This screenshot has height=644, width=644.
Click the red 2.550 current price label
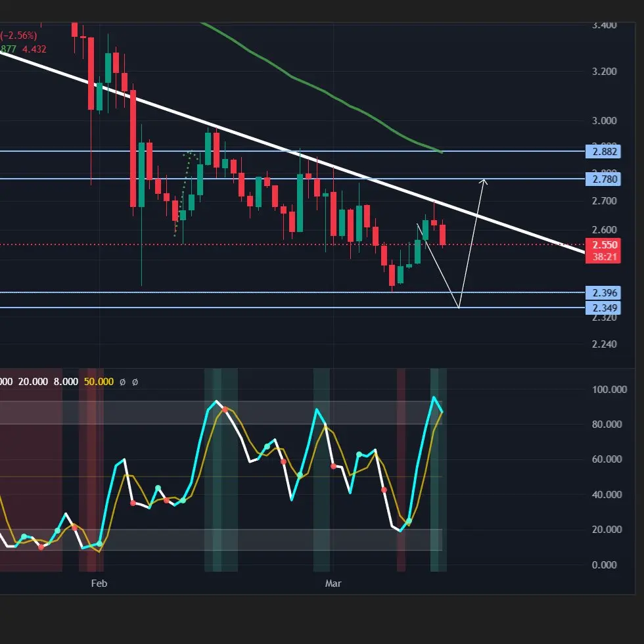(605, 244)
